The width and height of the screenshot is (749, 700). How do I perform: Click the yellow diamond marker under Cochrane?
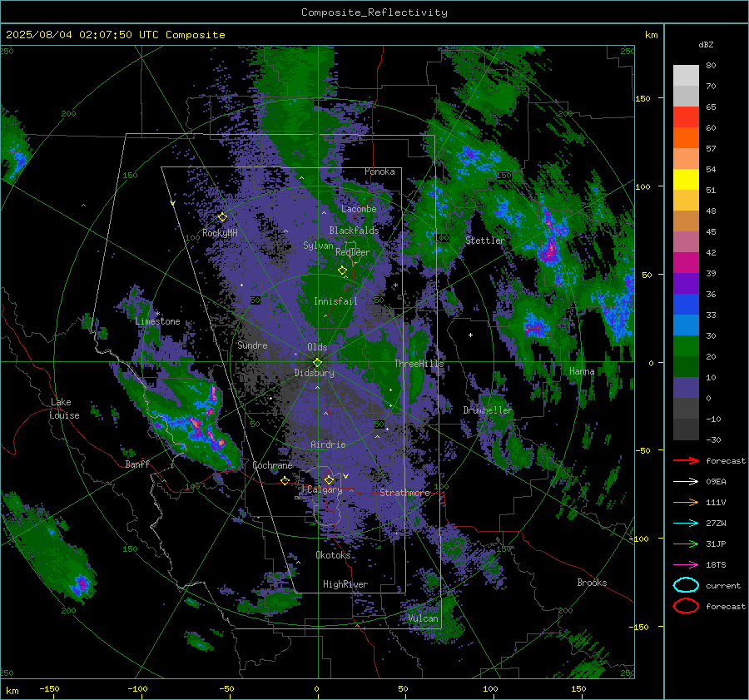tap(285, 480)
